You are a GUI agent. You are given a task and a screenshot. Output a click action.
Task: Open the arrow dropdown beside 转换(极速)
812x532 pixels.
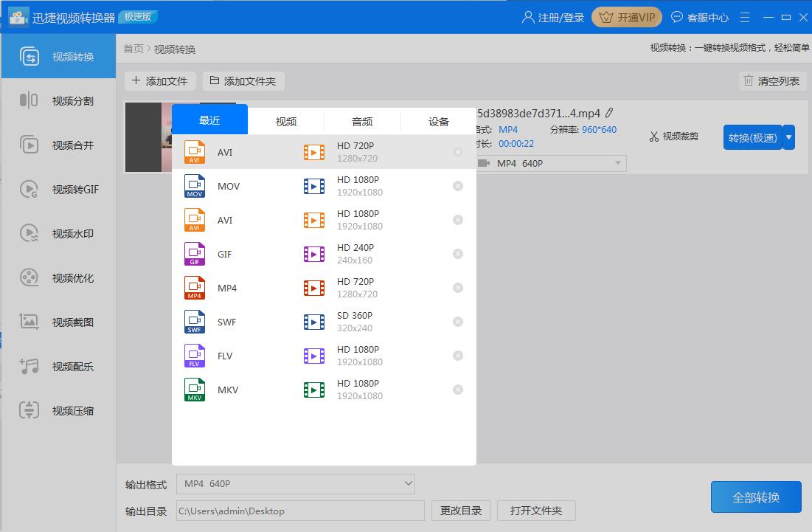click(787, 137)
